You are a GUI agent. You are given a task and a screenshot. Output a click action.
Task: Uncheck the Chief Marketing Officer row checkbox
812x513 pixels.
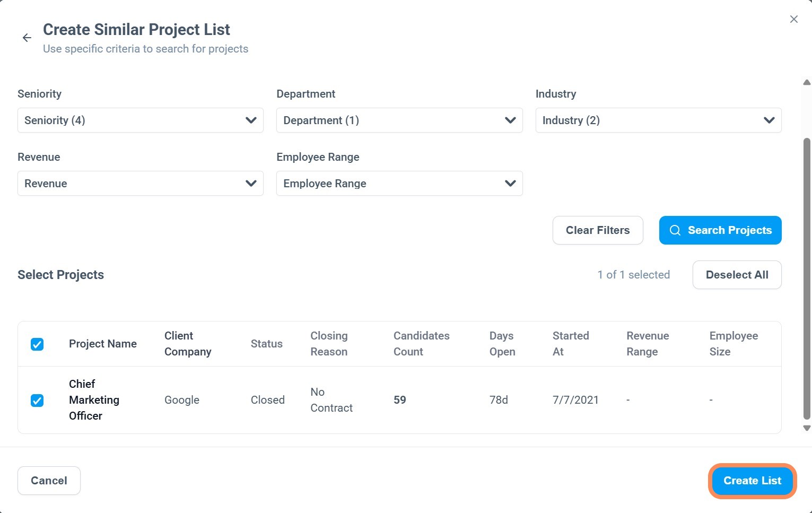pos(37,401)
